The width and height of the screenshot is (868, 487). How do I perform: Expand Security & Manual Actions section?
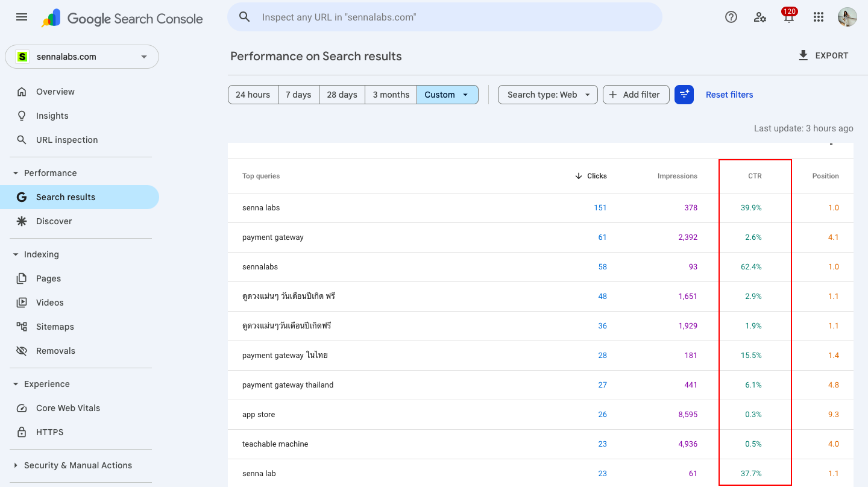16,465
